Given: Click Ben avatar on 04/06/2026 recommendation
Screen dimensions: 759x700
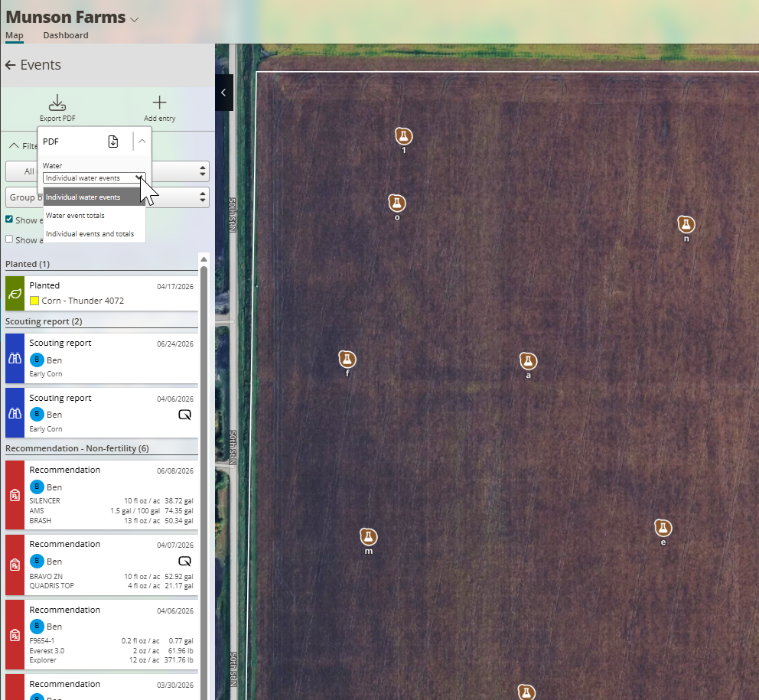Looking at the screenshot, I should [x=37, y=626].
